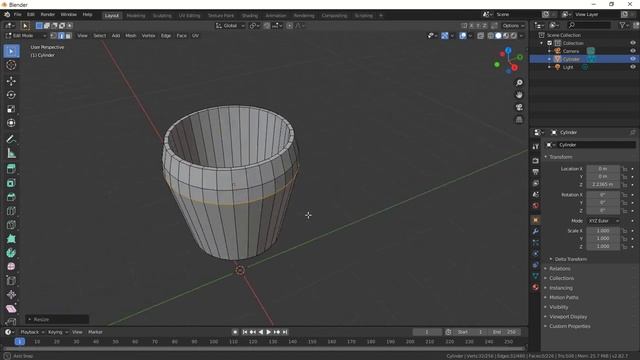Enable vertex select mode

pos(53,36)
